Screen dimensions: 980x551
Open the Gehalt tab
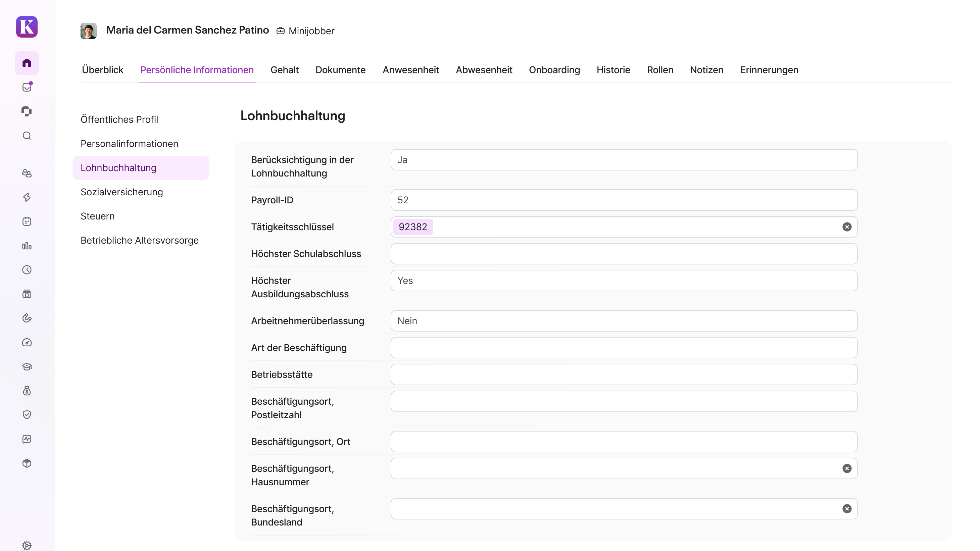point(284,70)
